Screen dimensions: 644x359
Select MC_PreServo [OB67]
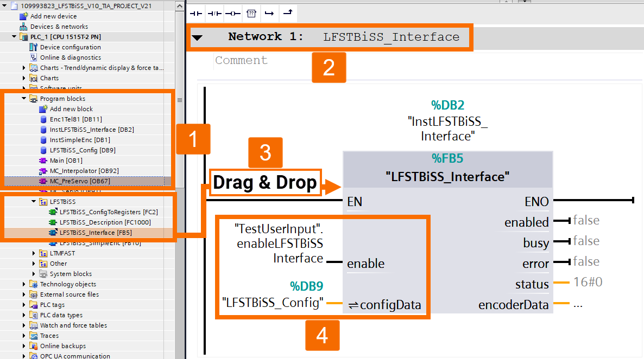(x=80, y=181)
